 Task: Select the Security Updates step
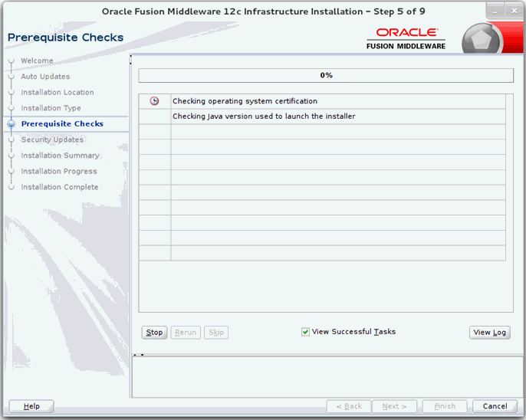(52, 139)
